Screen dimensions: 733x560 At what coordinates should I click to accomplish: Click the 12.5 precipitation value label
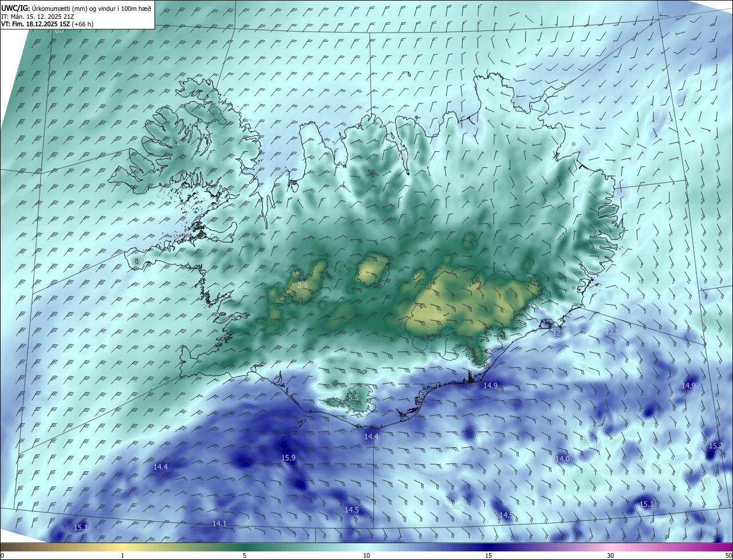coord(613,332)
